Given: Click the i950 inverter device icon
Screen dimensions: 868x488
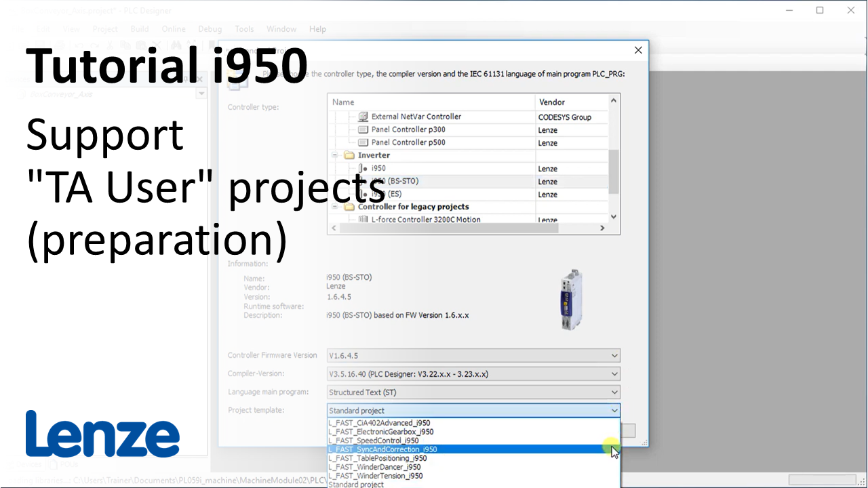Looking at the screenshot, I should pyautogui.click(x=363, y=168).
